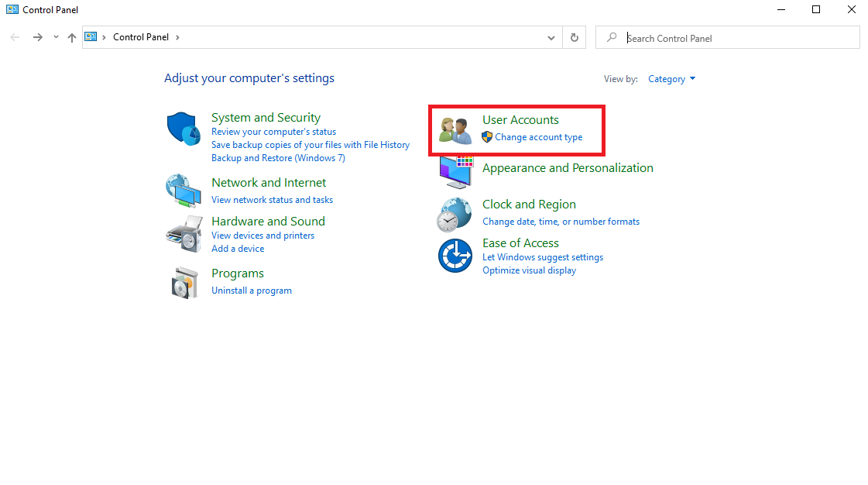Minimize the Control Panel window
This screenshot has width=868, height=485.
click(781, 9)
